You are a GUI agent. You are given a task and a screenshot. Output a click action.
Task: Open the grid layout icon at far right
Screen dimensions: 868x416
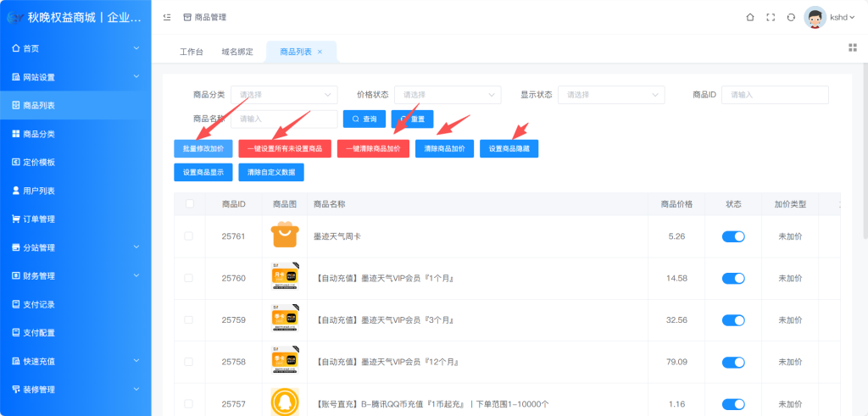(x=853, y=47)
